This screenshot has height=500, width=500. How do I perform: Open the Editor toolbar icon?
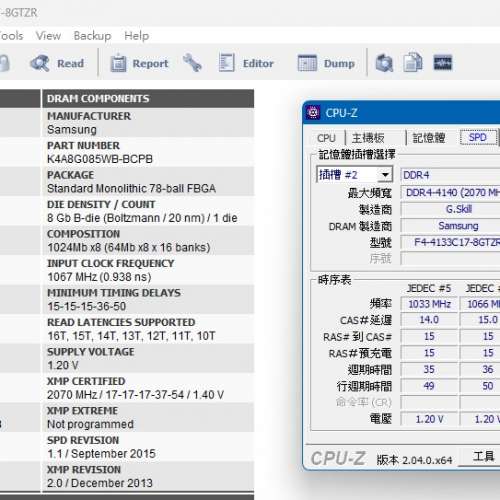227,63
